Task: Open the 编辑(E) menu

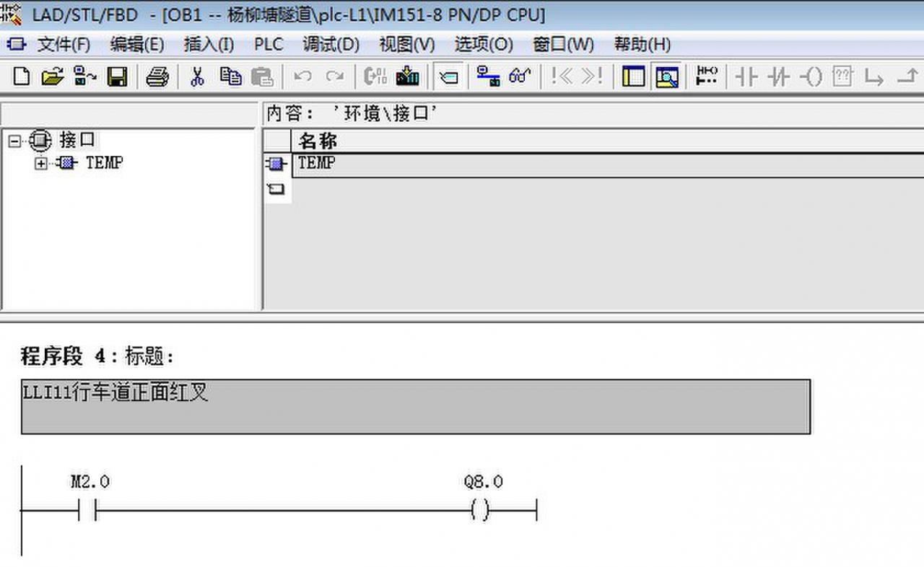Action: click(x=137, y=45)
